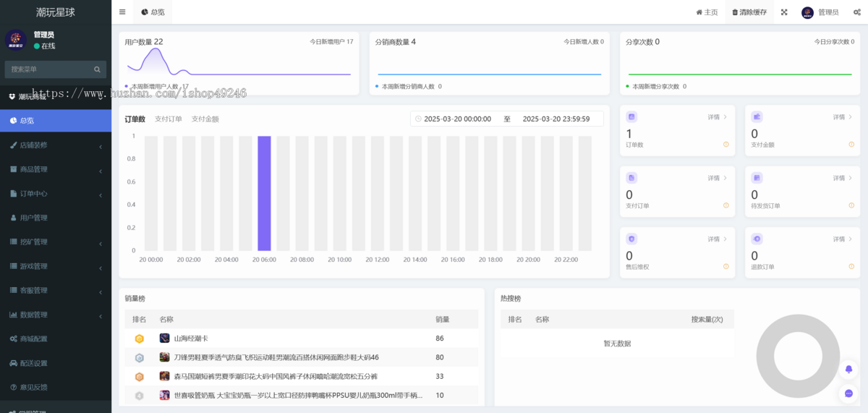The height and width of the screenshot is (413, 868).
Task: Click the bronze rank-3 medal icon
Action: (x=139, y=377)
